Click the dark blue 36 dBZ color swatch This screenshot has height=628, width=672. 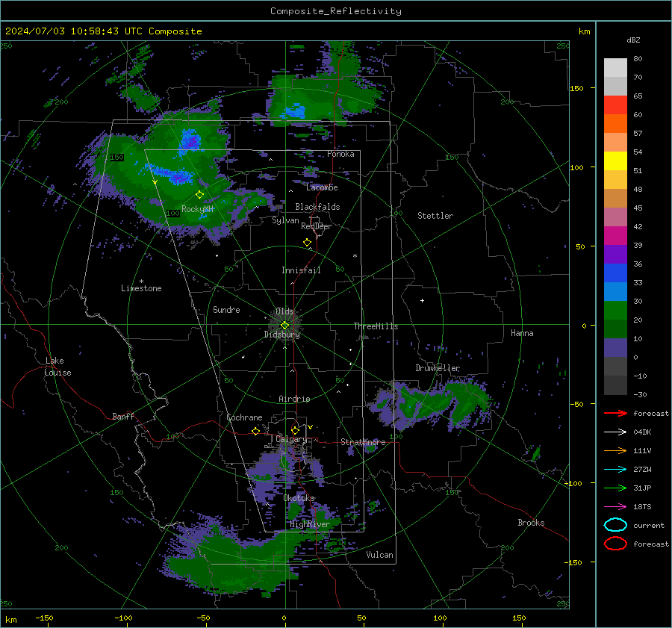[615, 273]
